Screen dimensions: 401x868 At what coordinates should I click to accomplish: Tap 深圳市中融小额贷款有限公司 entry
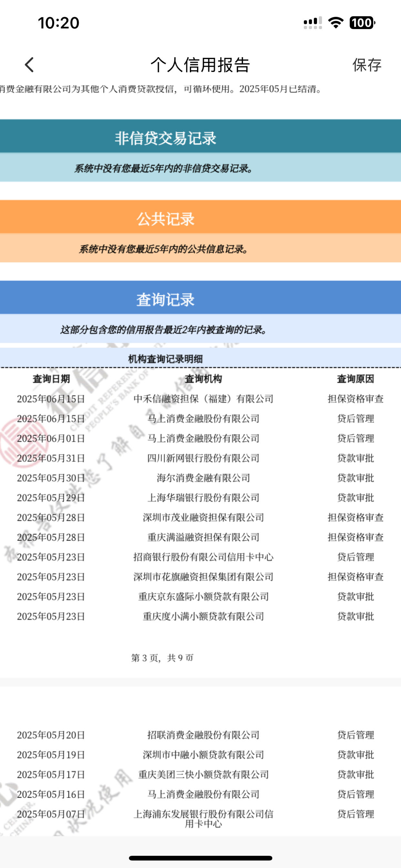tap(203, 755)
